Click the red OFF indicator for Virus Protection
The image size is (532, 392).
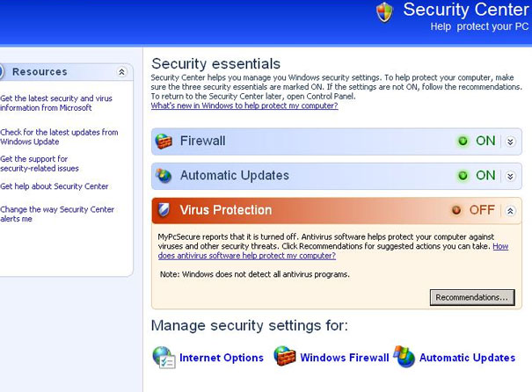[x=456, y=210]
